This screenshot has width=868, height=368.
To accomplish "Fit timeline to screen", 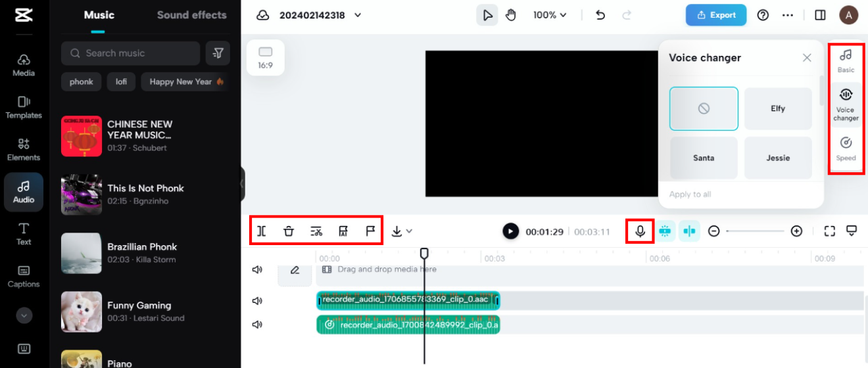I will point(830,231).
